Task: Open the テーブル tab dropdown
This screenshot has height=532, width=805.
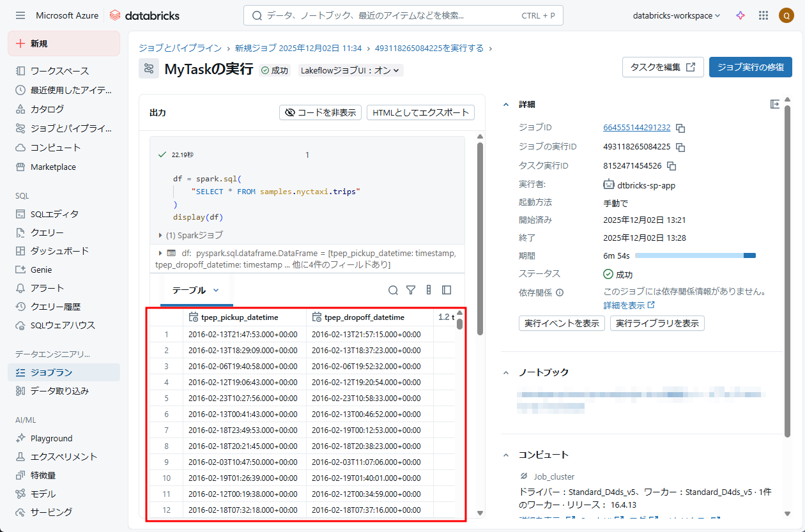Action: [215, 290]
